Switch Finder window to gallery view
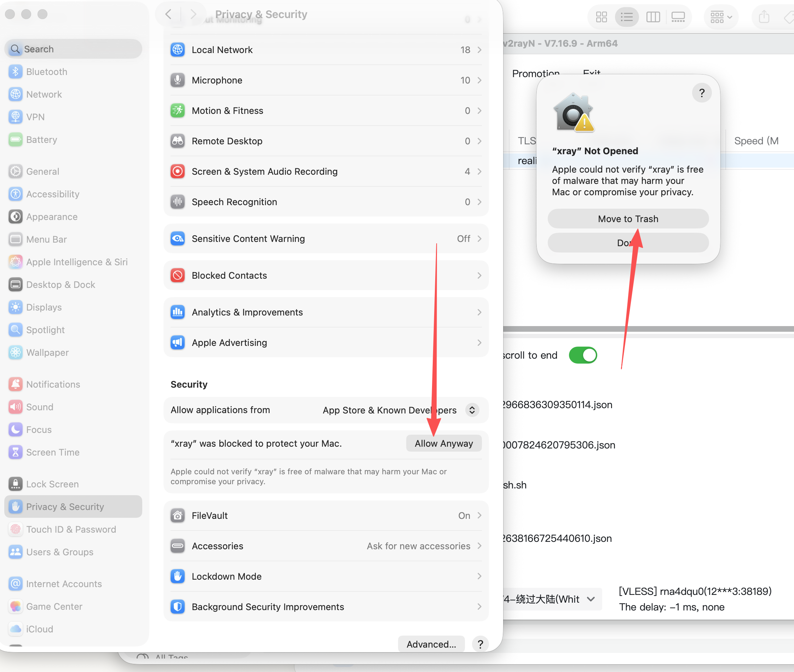 [678, 17]
